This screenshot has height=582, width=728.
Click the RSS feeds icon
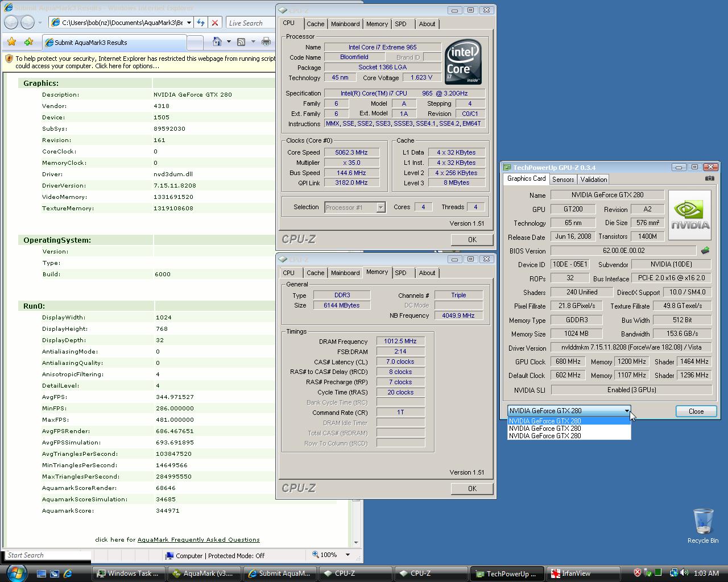(x=241, y=41)
